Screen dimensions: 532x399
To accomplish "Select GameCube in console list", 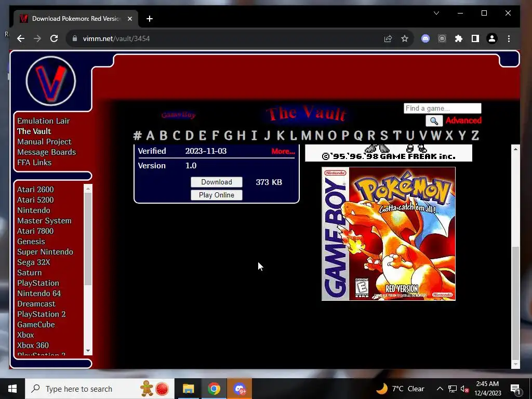I will [x=36, y=325].
